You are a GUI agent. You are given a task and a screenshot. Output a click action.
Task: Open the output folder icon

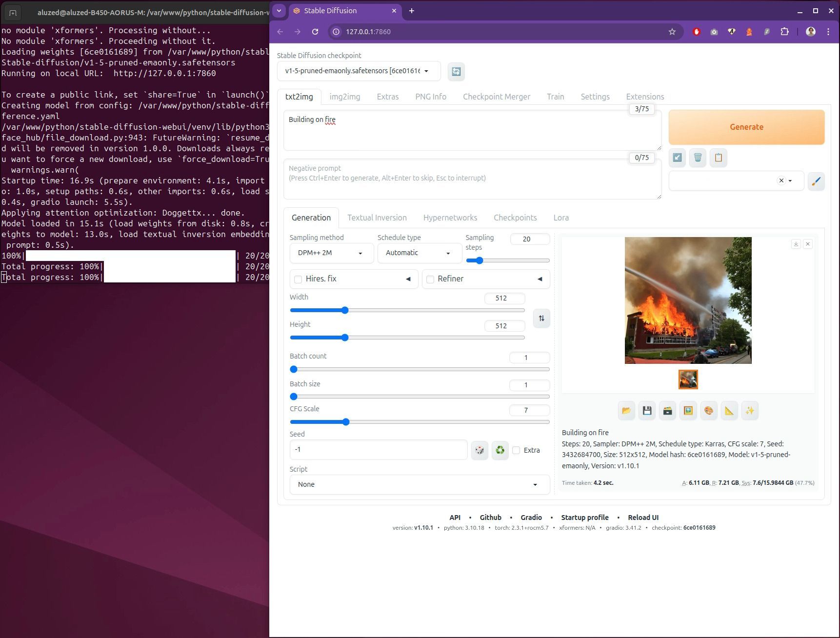coord(626,411)
